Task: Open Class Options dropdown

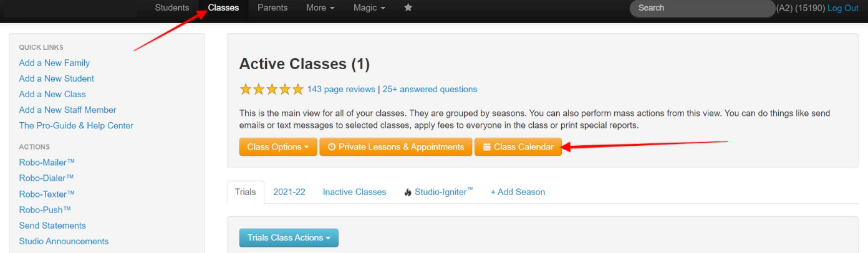Action: click(x=278, y=147)
